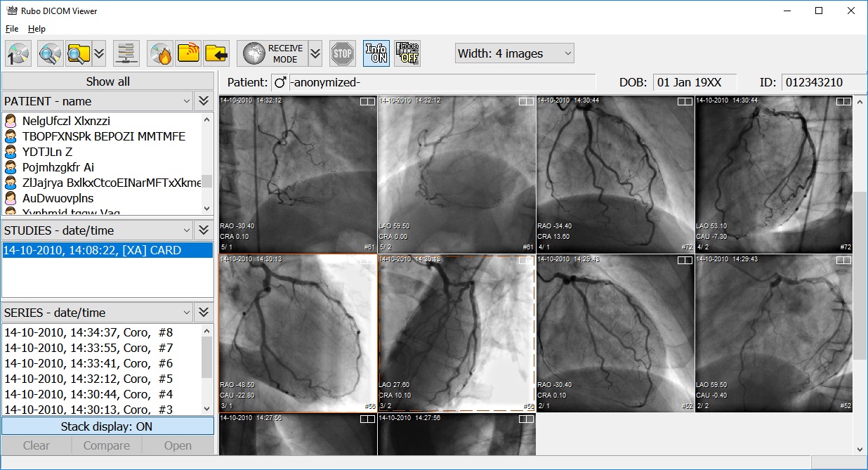Click the patient icon beside NelgUfczl Xlxnzzi
Screen dimensions: 868x470
tap(11, 122)
